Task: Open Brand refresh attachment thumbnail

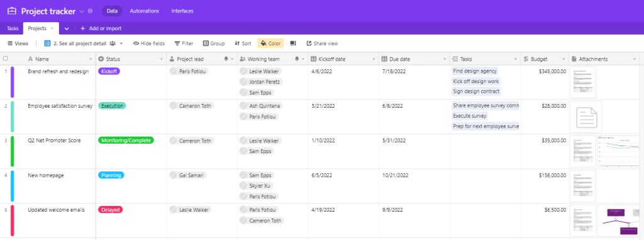Action: click(x=583, y=82)
